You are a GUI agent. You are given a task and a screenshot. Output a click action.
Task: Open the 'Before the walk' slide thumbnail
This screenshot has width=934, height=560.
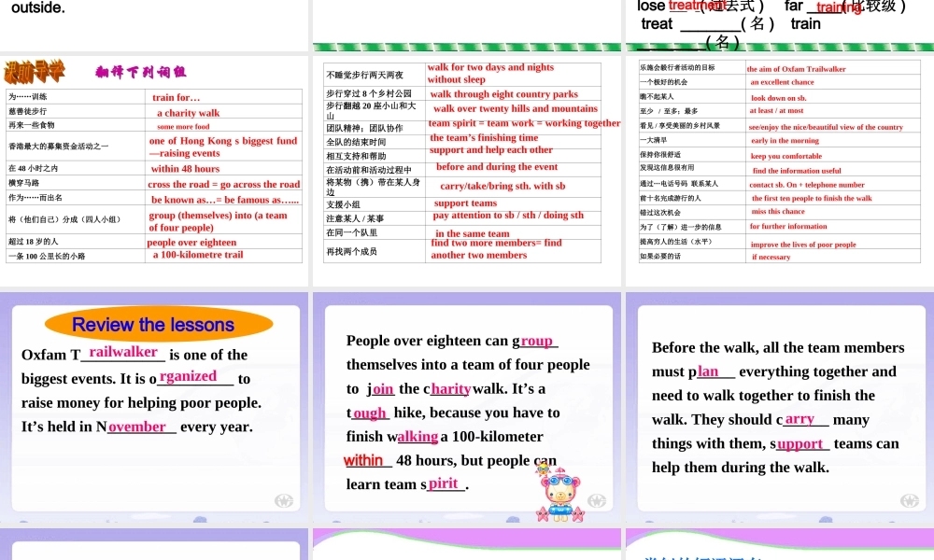click(x=780, y=408)
